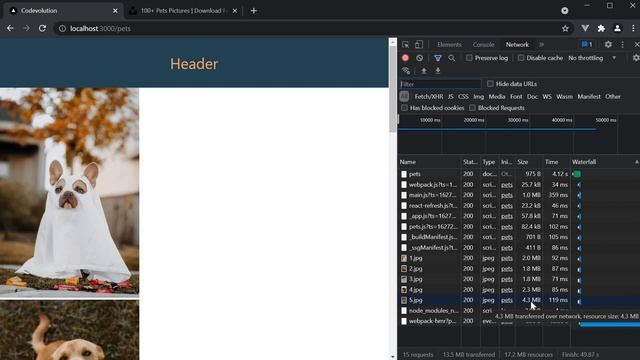Sort requests by the Size column
Viewport: 640px width, 360px height.
tap(529, 162)
